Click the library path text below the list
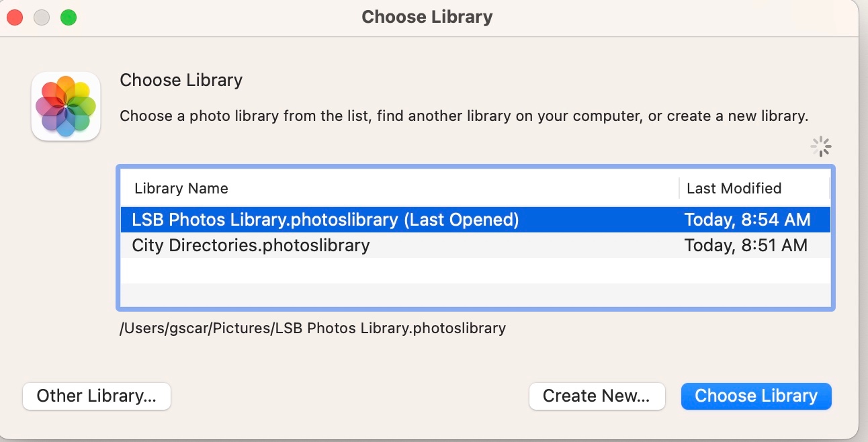The height and width of the screenshot is (442, 868). (312, 328)
